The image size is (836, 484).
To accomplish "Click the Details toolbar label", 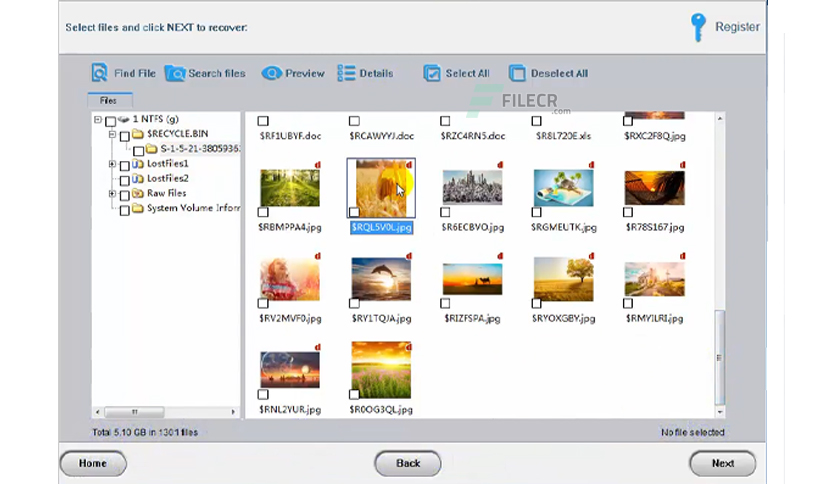I will (x=376, y=73).
